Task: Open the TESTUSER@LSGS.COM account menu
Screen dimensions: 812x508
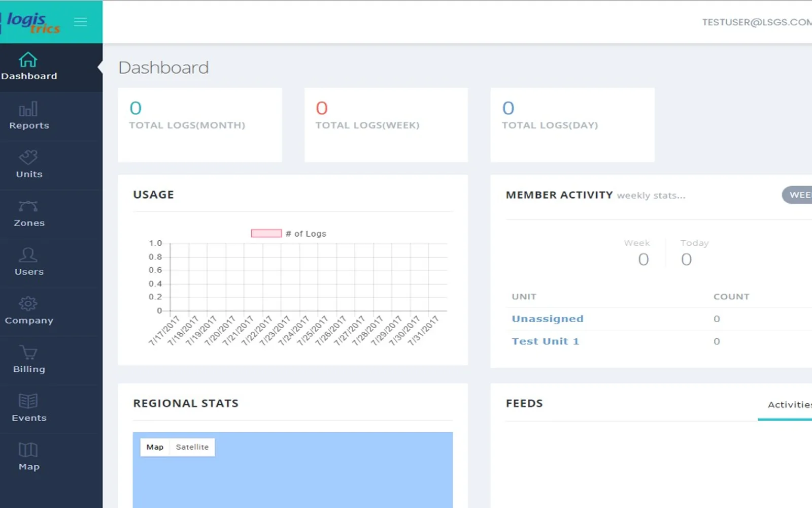Action: coord(757,22)
